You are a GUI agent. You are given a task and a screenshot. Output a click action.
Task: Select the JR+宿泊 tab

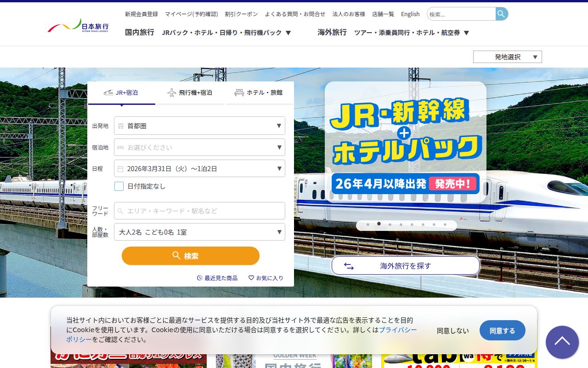121,93
